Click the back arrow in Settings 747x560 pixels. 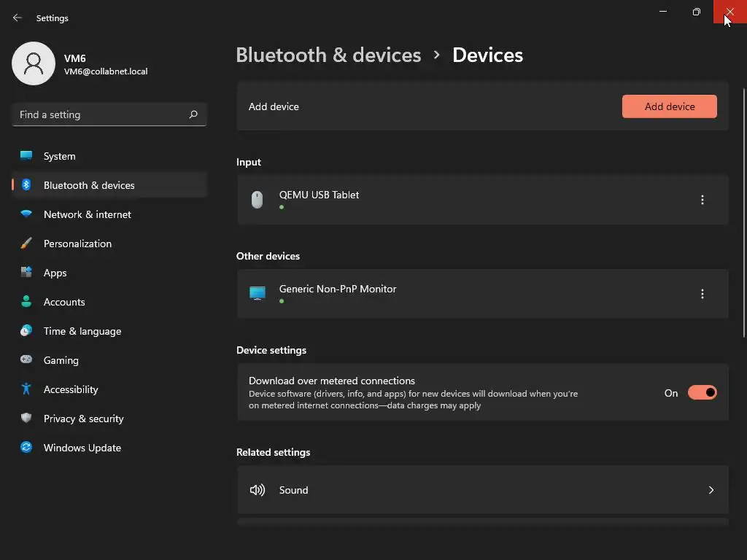tap(18, 17)
